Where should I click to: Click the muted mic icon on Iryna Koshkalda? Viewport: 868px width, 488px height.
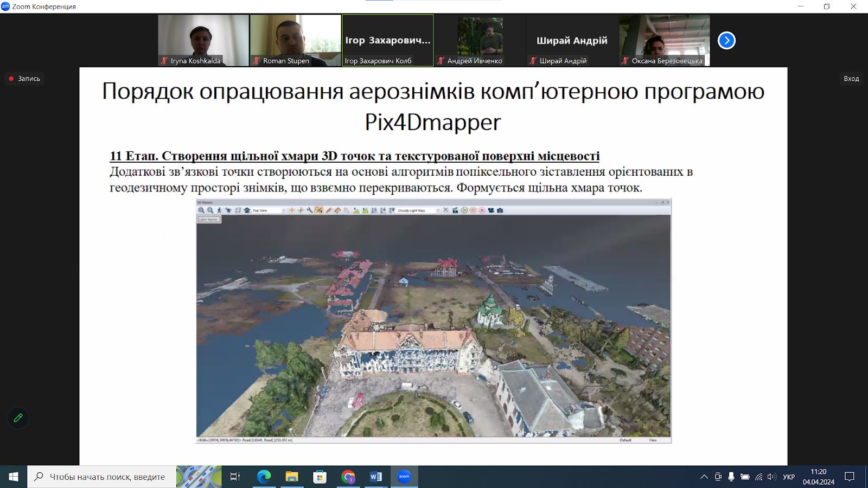point(164,61)
